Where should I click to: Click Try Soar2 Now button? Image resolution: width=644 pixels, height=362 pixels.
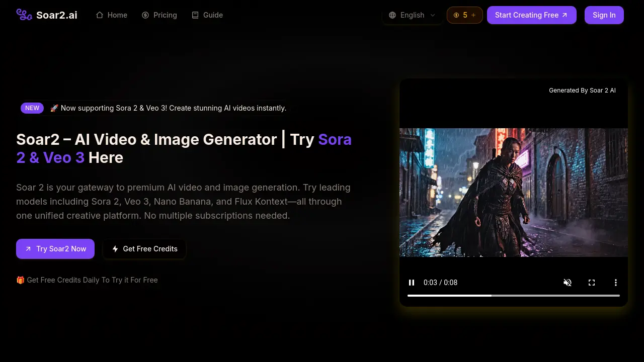click(55, 249)
